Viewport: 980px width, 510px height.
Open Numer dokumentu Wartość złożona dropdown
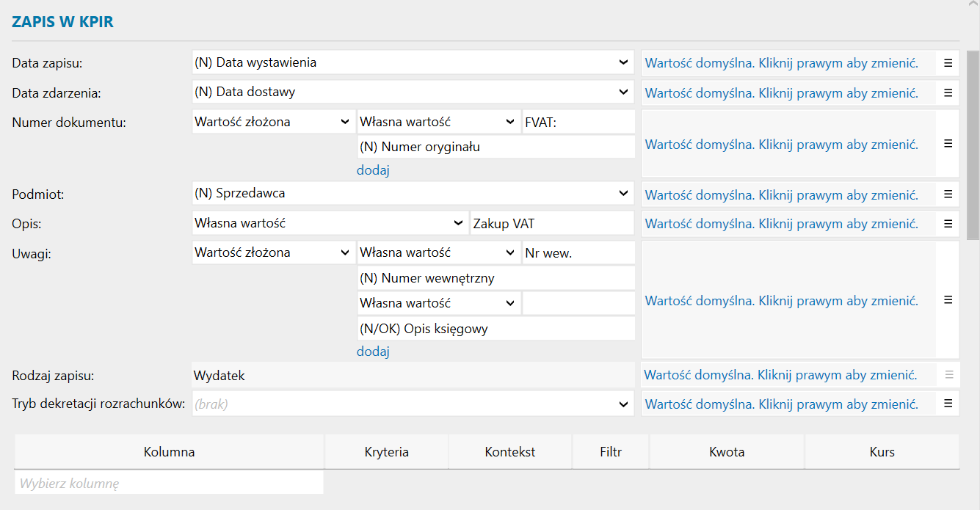pos(274,122)
